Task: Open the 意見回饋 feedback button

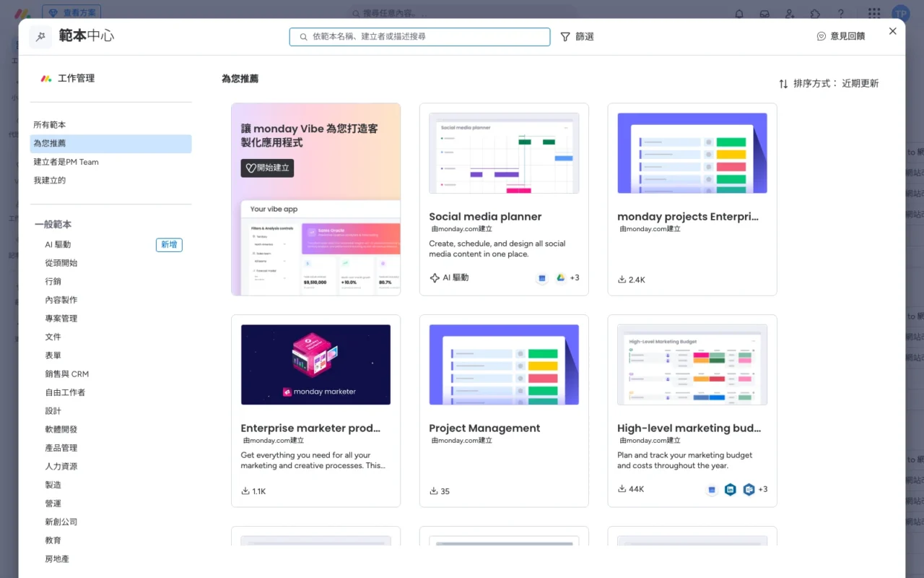Action: coord(840,36)
